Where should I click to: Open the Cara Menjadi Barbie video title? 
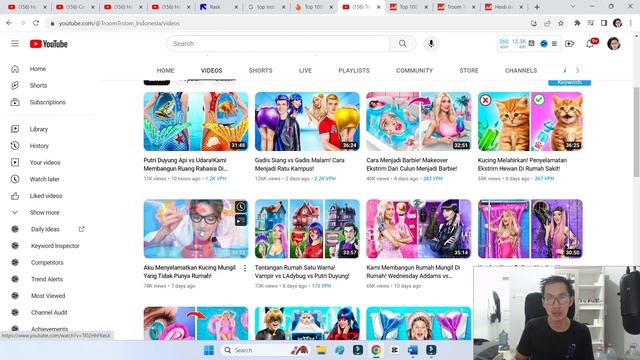click(411, 164)
